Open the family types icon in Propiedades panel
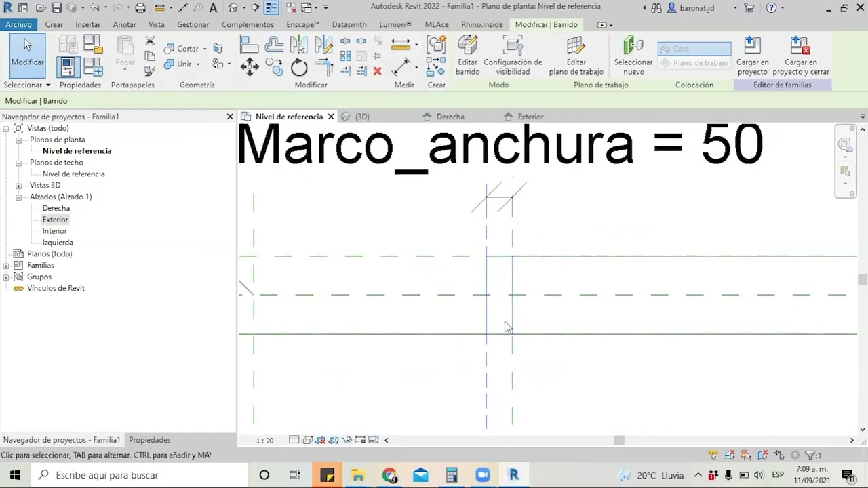868x488 pixels. 93,67
